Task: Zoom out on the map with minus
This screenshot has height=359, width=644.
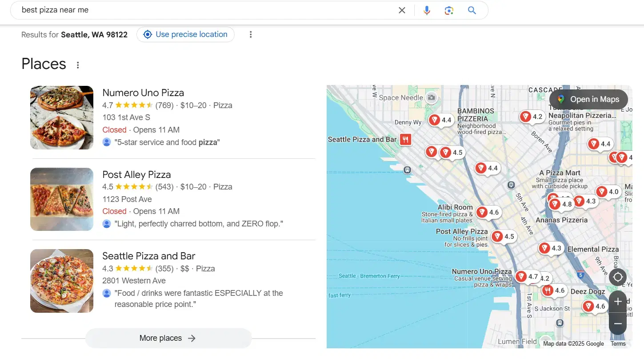Action: 618,323
